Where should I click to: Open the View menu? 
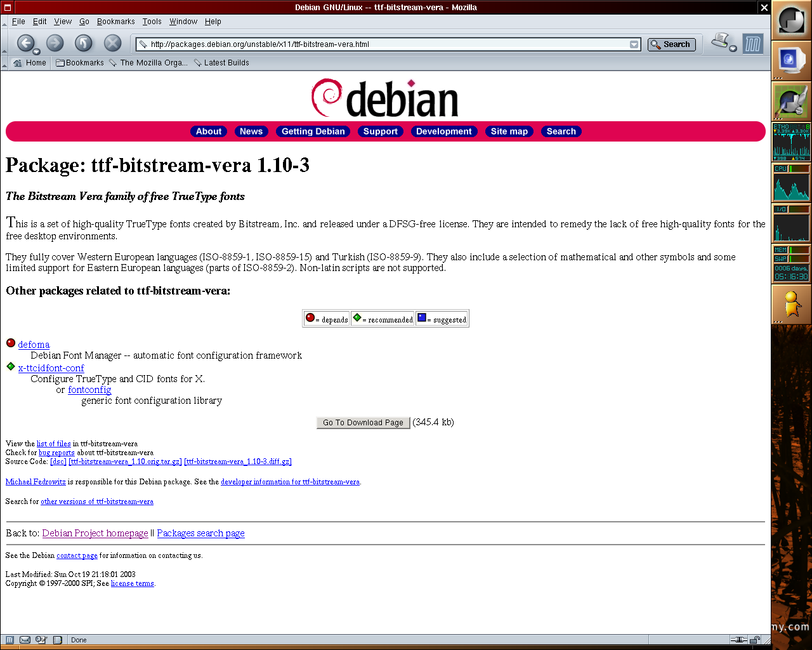pos(63,22)
